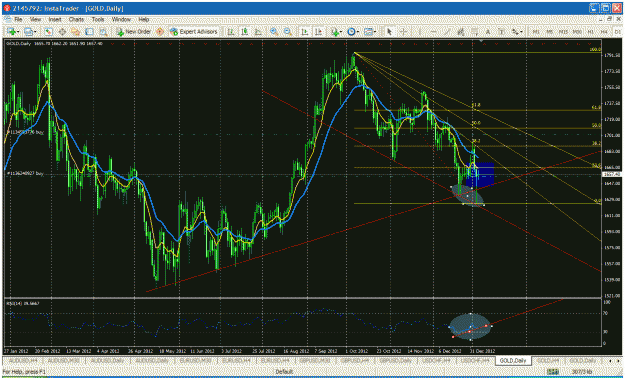Image resolution: width=625 pixels, height=378 pixels.
Task: Click the New Chart icon
Action: [x=11, y=32]
